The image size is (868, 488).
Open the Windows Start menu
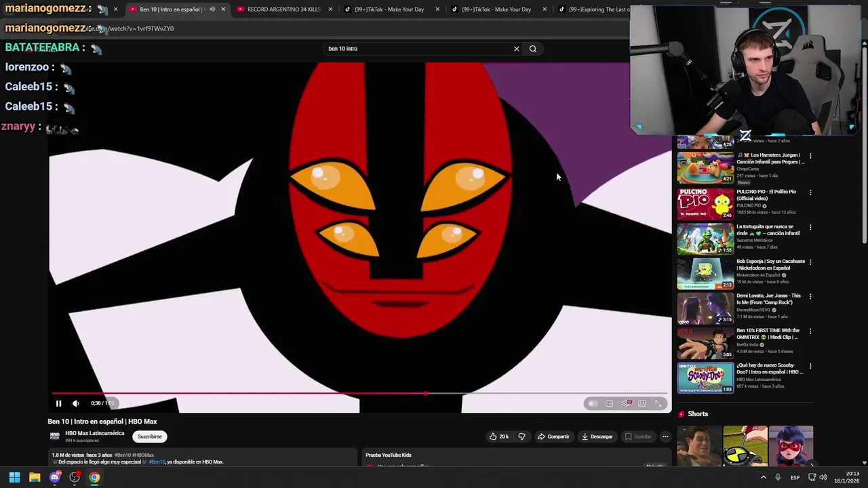pos(14,477)
